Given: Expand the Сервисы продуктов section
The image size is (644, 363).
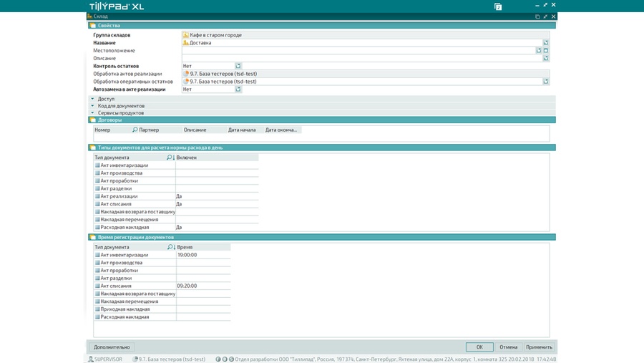Looking at the screenshot, I should click(92, 112).
